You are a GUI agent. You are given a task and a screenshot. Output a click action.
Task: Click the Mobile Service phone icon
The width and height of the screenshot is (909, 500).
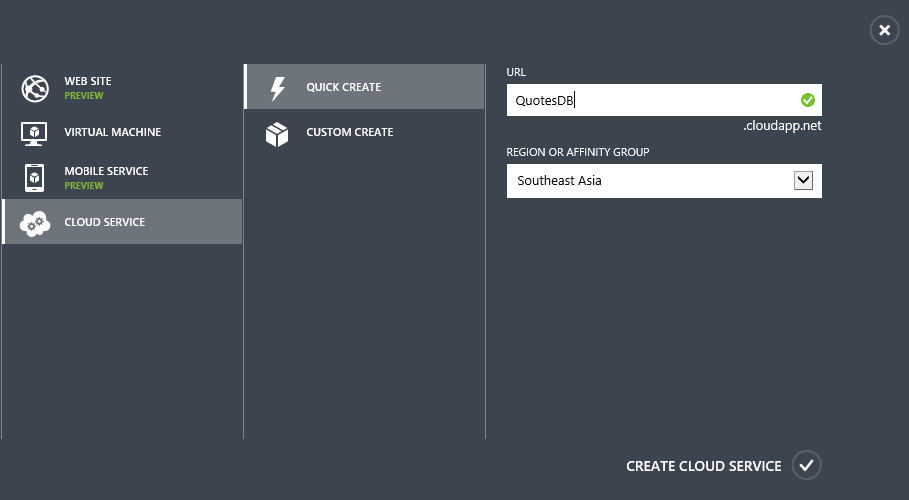(x=34, y=177)
